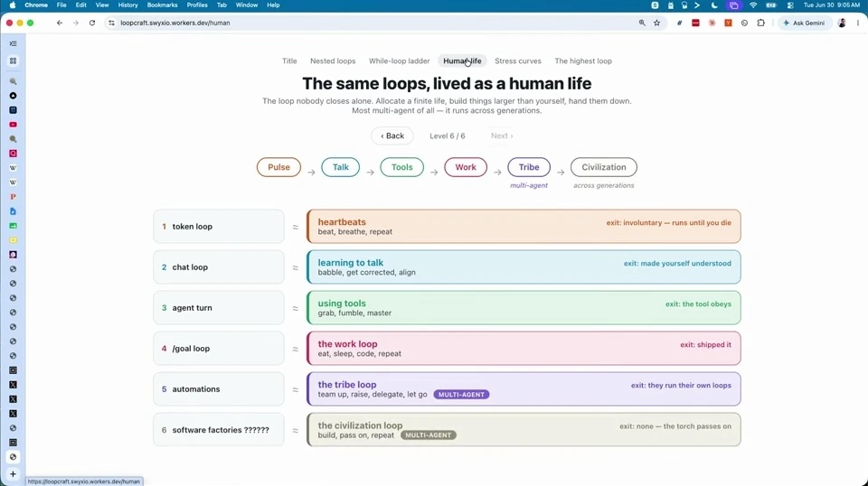Click the /goal loop card
868x486 pixels.
[x=219, y=349]
